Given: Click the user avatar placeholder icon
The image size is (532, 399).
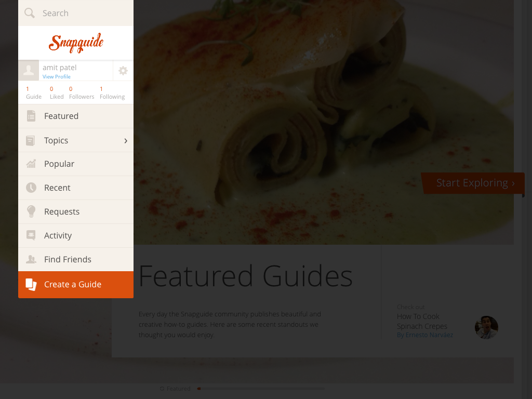Looking at the screenshot, I should pyautogui.click(x=29, y=71).
